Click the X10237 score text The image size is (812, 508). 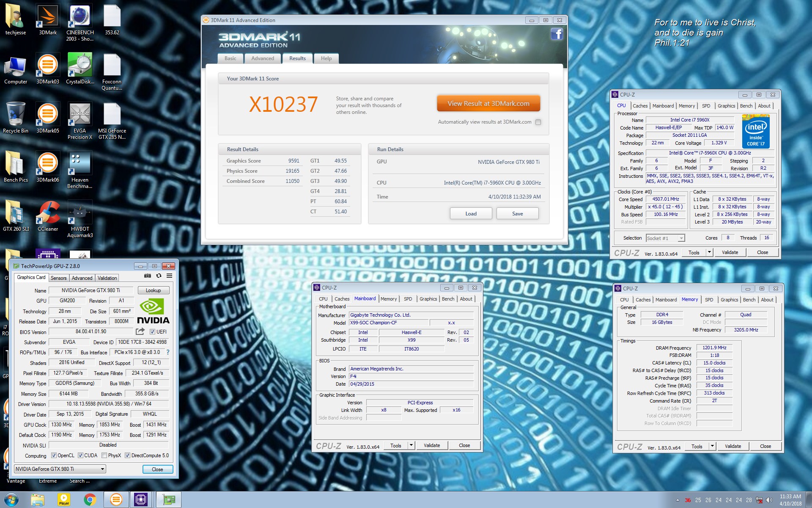tap(283, 105)
